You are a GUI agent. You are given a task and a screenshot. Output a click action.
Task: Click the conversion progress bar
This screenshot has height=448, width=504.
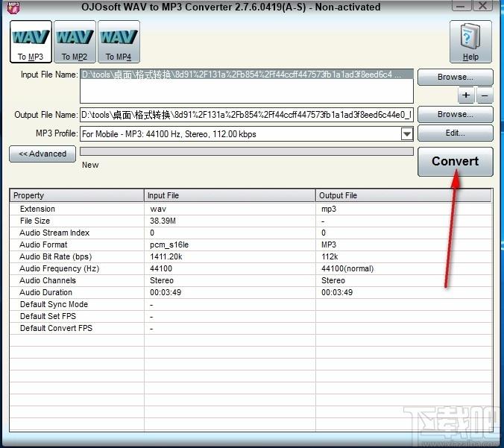click(247, 151)
